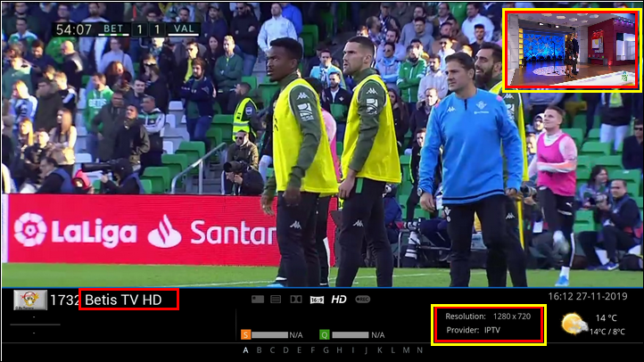
Task: Click the signal quality bar next to Q
Action: pyautogui.click(x=351, y=335)
